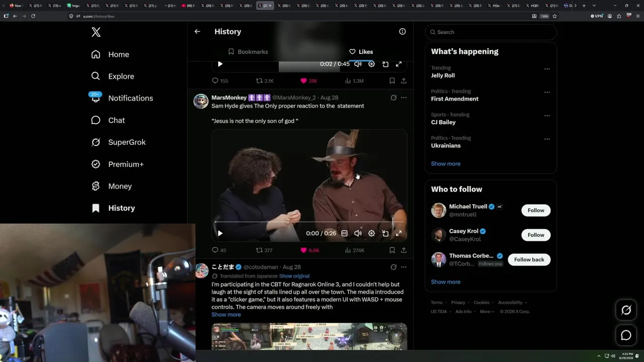Click the X logo in the sidebar
This screenshot has height=362, width=644.
click(x=96, y=32)
